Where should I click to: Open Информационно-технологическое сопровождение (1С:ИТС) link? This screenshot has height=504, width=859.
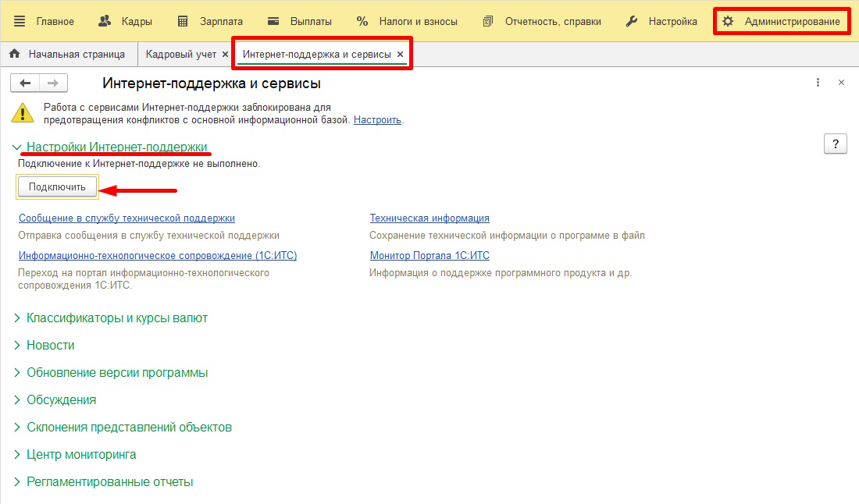(158, 255)
